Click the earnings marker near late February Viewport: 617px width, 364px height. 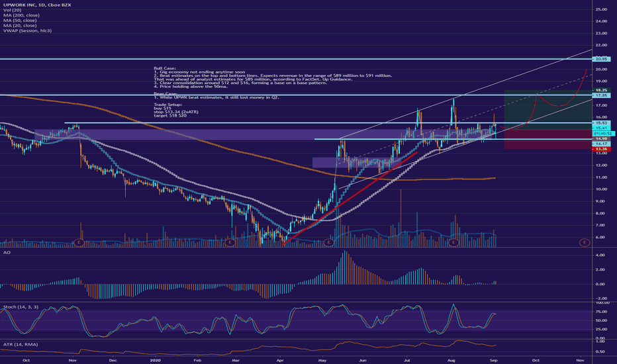pyautogui.click(x=230, y=242)
